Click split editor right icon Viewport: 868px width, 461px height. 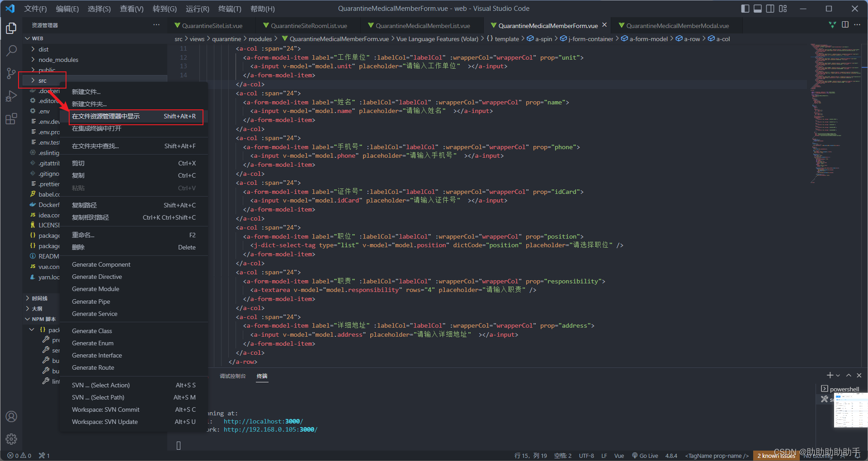[x=845, y=25]
